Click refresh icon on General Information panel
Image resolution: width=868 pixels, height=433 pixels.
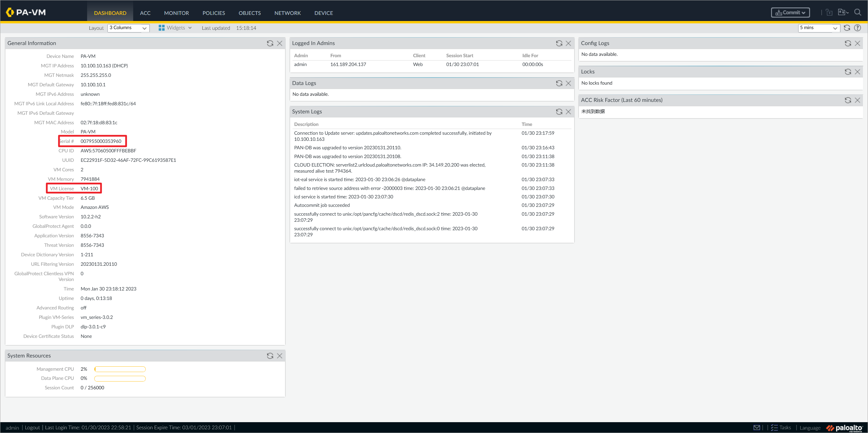tap(270, 43)
